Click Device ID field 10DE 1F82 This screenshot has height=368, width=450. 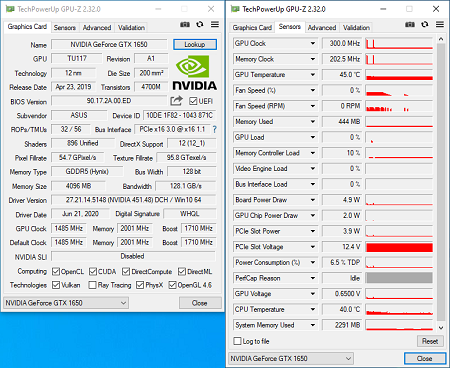(179, 115)
